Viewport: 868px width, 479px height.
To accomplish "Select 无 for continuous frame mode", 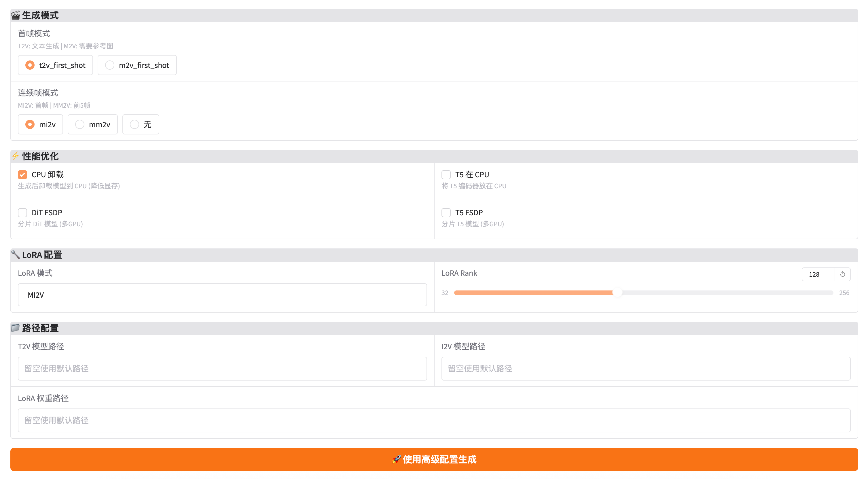I will click(134, 124).
